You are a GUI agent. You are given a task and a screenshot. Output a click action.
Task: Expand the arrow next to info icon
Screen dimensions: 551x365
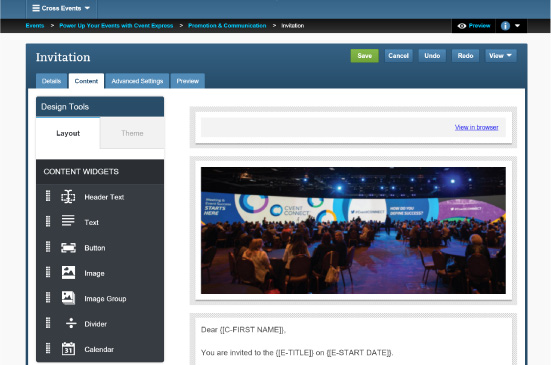(517, 26)
